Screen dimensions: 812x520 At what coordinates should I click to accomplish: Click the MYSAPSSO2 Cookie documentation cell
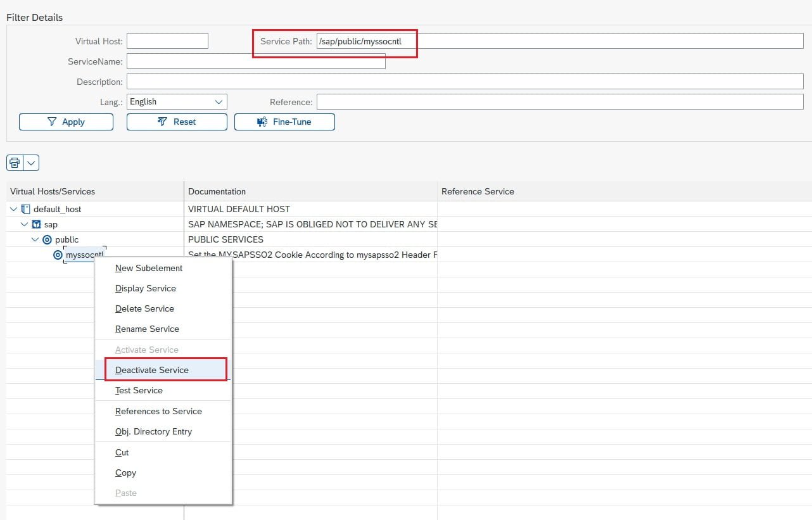310,255
